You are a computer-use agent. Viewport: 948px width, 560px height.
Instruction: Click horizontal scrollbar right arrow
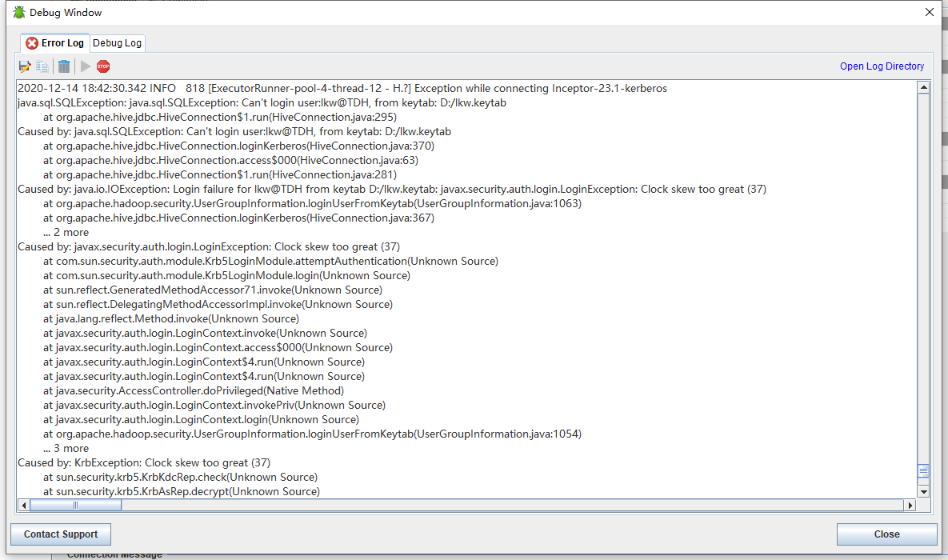[x=910, y=506]
